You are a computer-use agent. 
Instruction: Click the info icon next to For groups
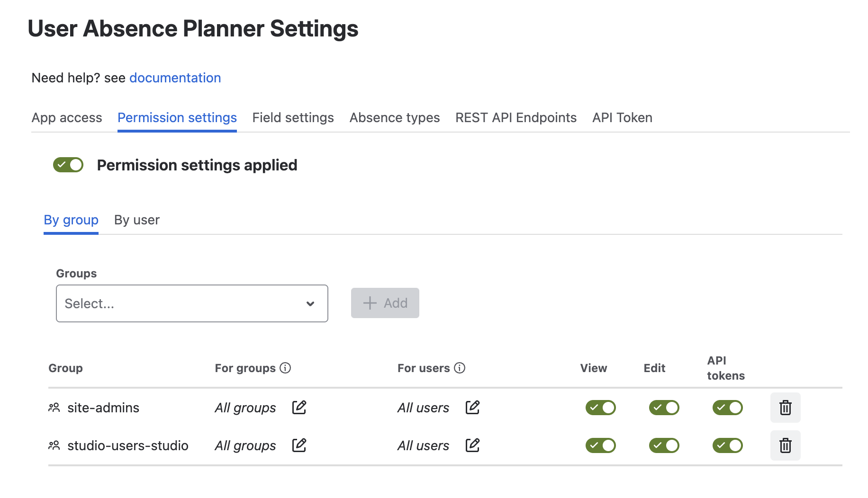pos(285,368)
